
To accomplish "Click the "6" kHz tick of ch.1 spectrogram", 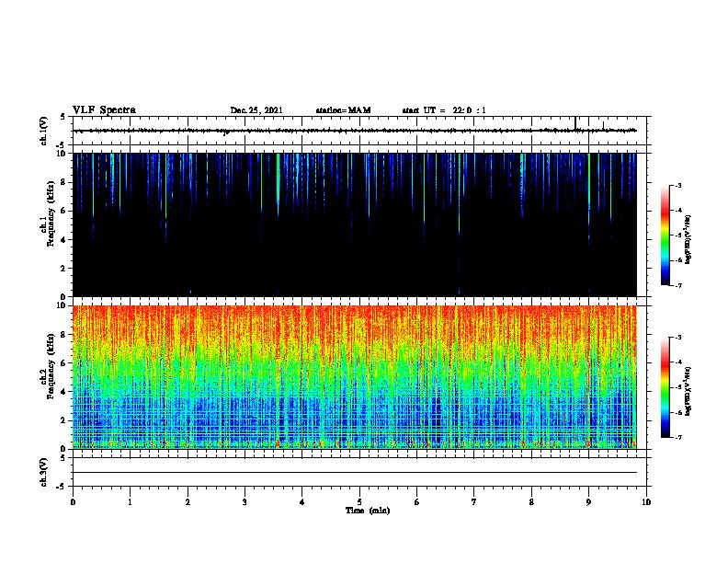I will (64, 212).
